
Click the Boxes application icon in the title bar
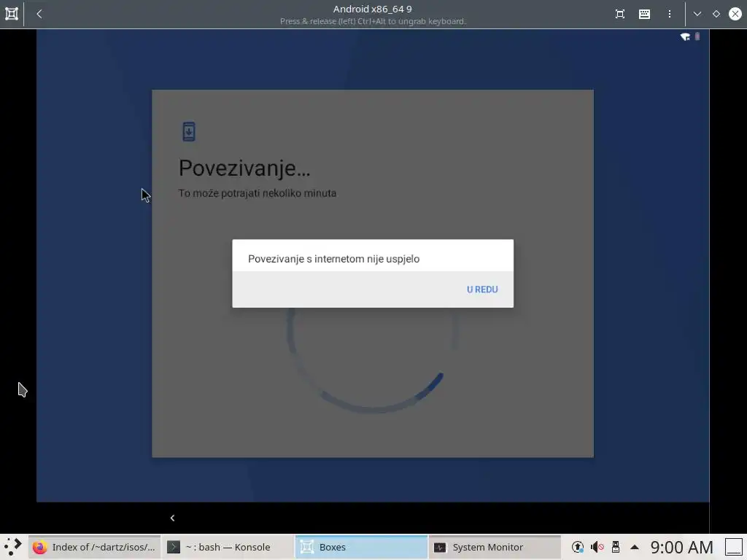coord(12,14)
